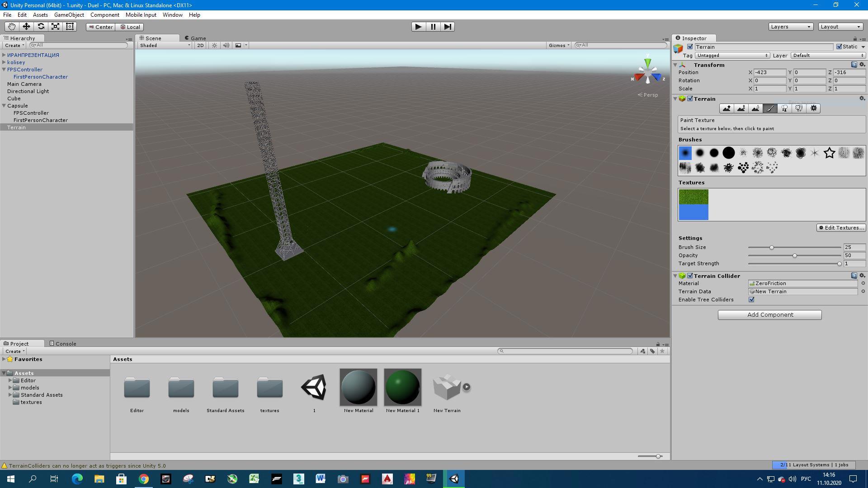This screenshot has height=488, width=868.
Task: Expand the kolisey hierarchy item
Action: click(4, 62)
